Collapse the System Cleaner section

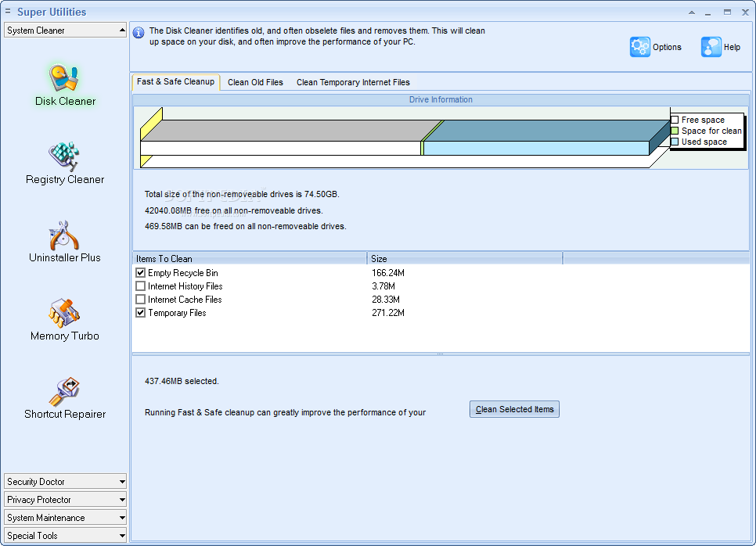click(x=65, y=30)
